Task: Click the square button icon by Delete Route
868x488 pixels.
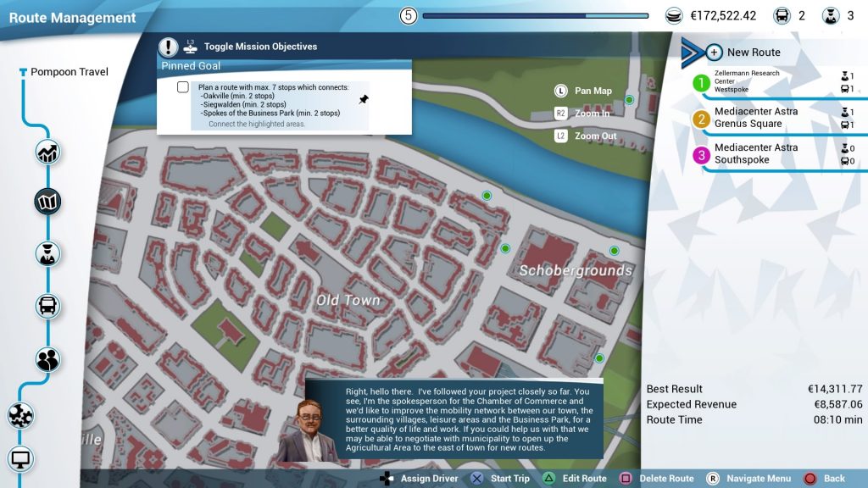Action: pyautogui.click(x=626, y=479)
